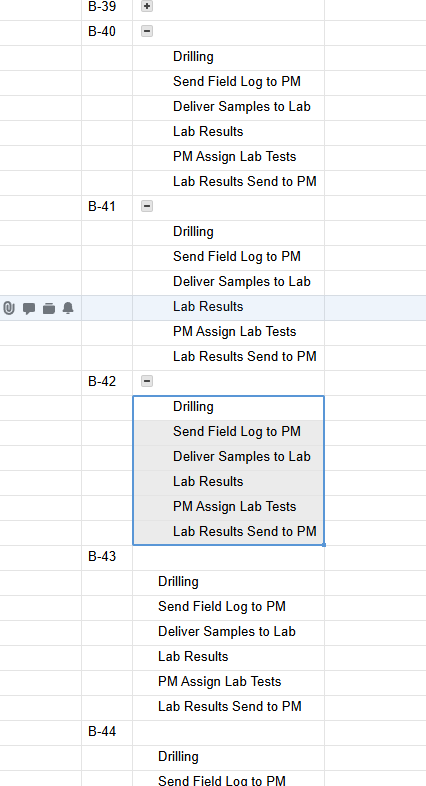Collapse the B-40 row group

click(x=147, y=31)
